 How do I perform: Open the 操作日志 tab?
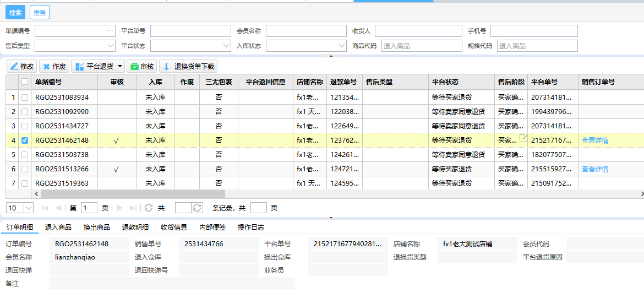click(x=250, y=228)
